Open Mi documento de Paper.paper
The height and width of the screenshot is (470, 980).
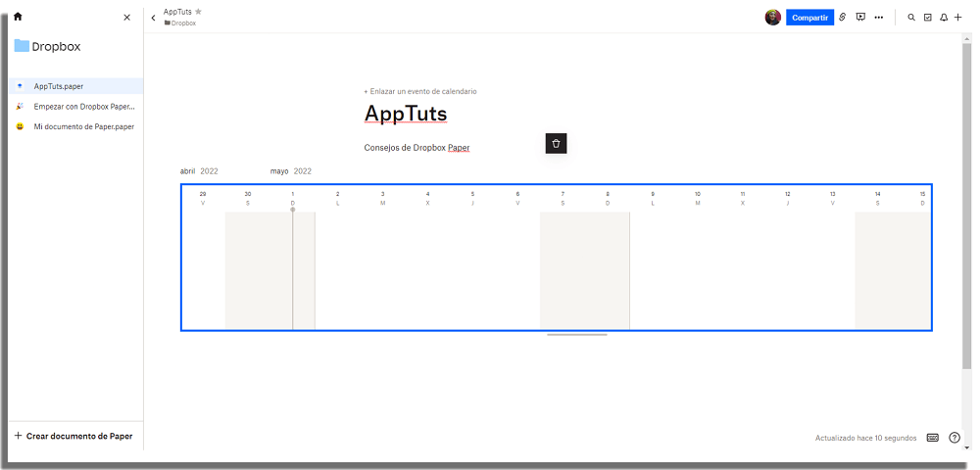(76, 126)
